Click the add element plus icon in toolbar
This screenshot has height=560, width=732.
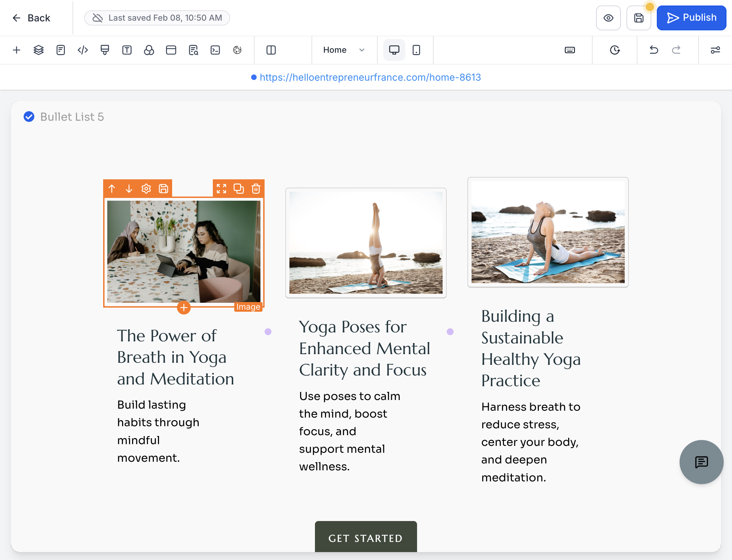pos(17,50)
